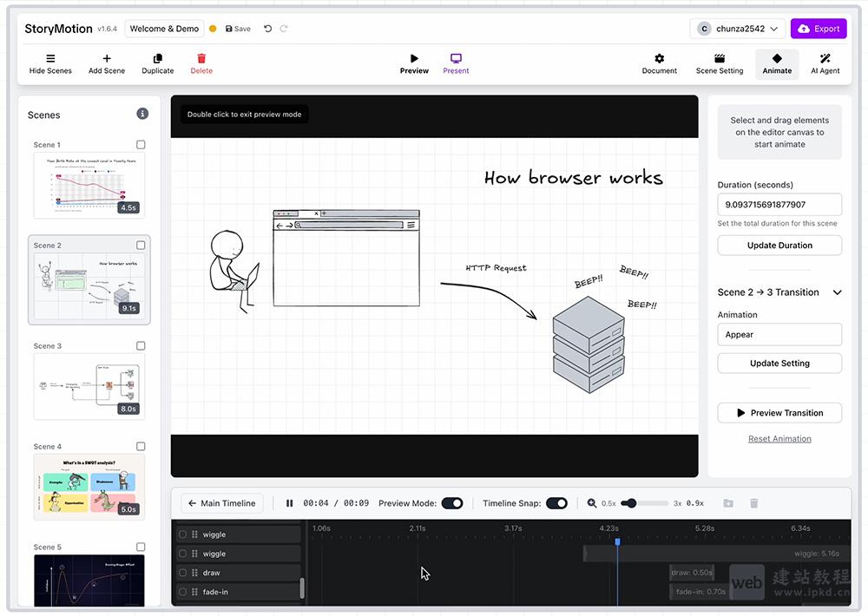Viewport: 868px width, 616px height.
Task: Open the Animation dropdown showing Appear
Action: coord(779,334)
